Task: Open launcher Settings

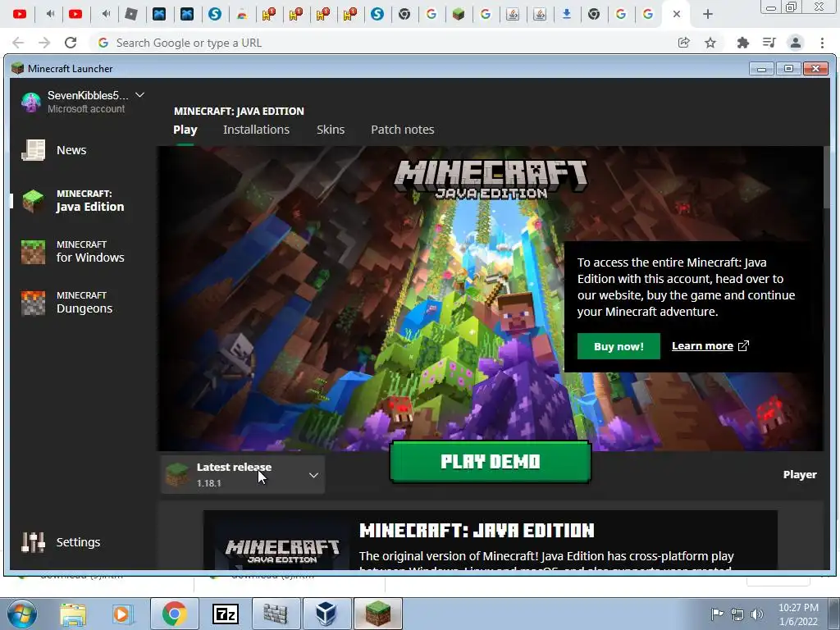Action: pyautogui.click(x=61, y=542)
